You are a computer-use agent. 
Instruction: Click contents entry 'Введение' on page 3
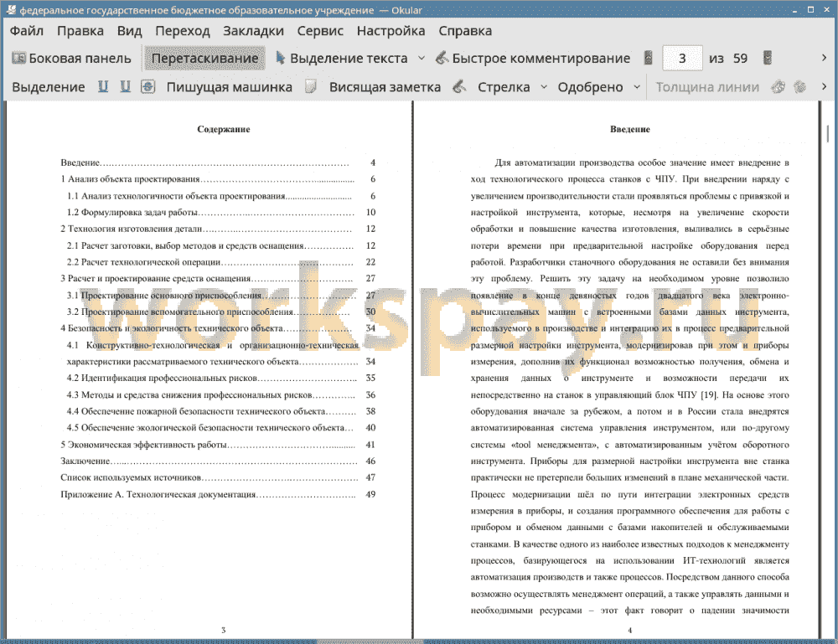click(218, 162)
